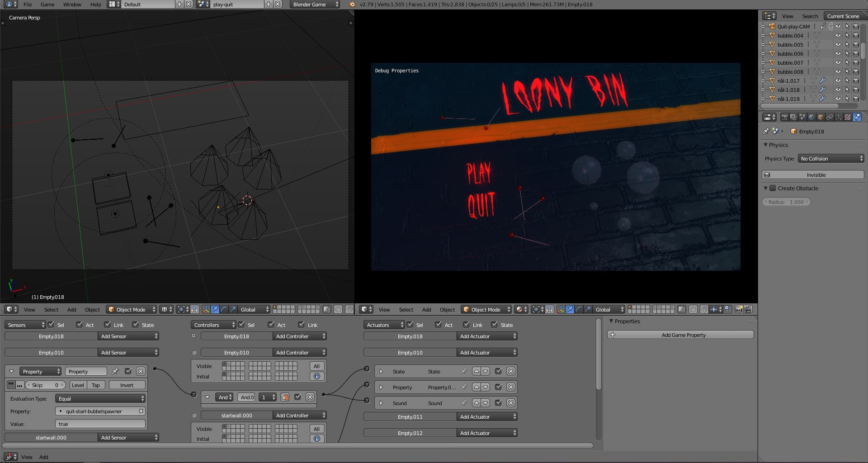The height and width of the screenshot is (463, 868).
Task: Click the sensor Tap button
Action: tap(96, 385)
